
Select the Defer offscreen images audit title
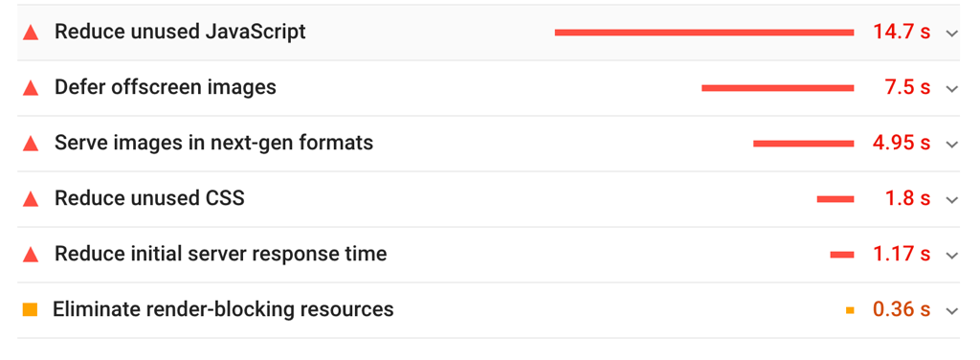(165, 87)
